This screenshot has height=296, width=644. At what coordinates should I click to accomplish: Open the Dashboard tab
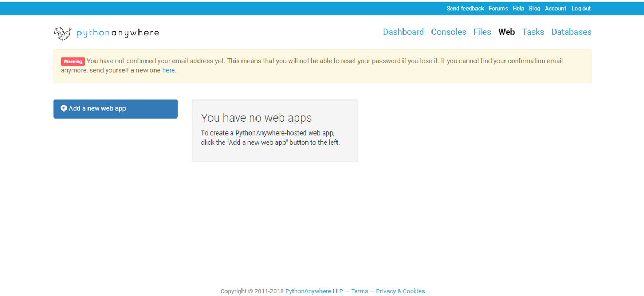[404, 32]
